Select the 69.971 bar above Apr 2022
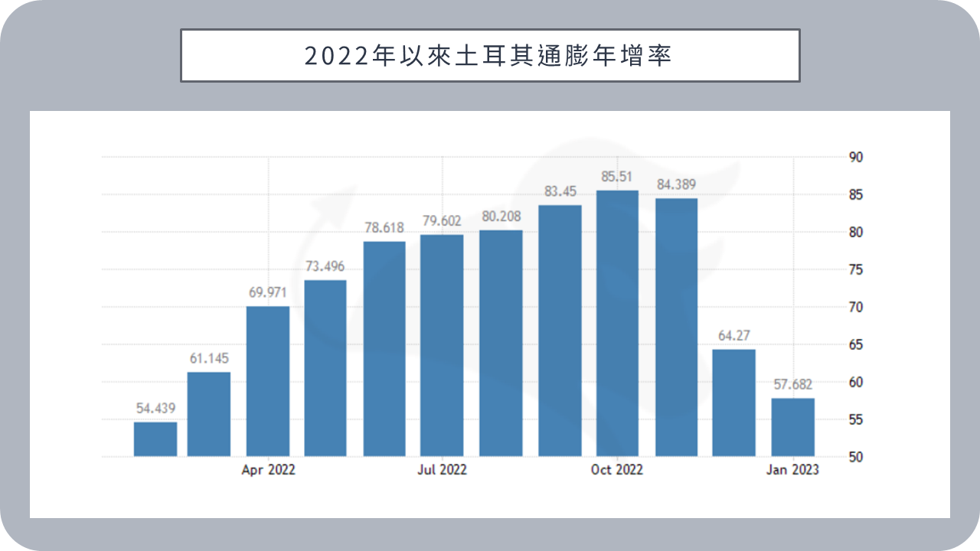Screen dimensions: 980x551 [268, 381]
